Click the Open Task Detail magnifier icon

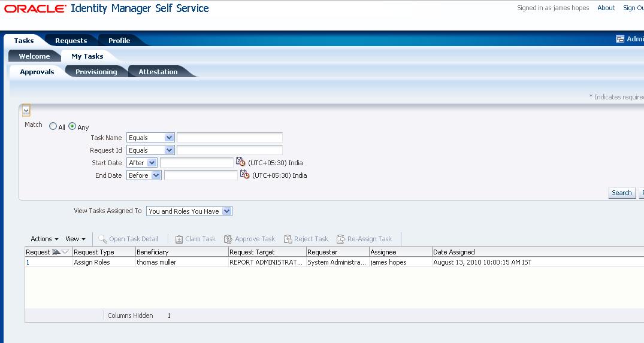click(x=102, y=239)
